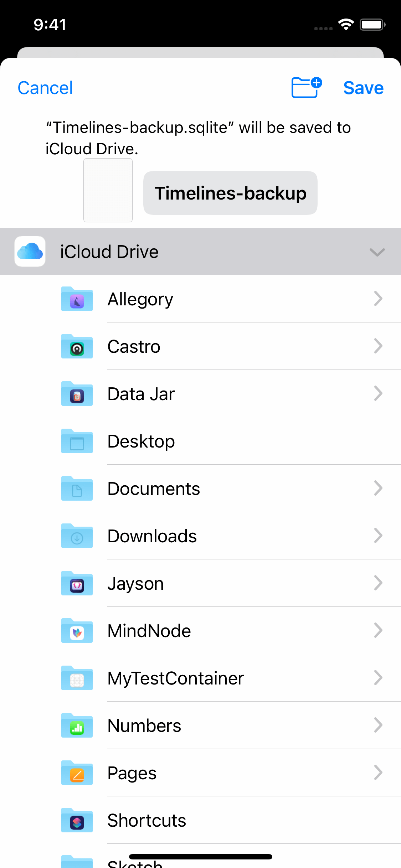This screenshot has width=401, height=868.
Task: Cancel the save dialog
Action: pos(45,88)
